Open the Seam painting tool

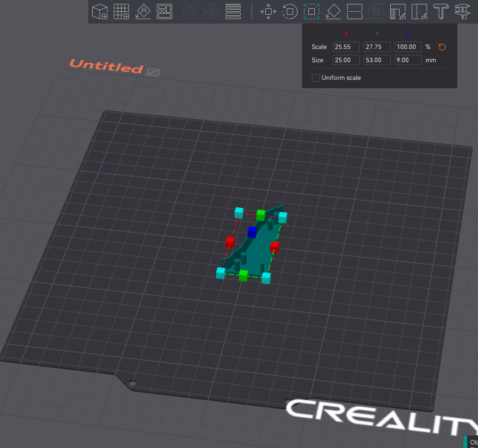(x=420, y=12)
